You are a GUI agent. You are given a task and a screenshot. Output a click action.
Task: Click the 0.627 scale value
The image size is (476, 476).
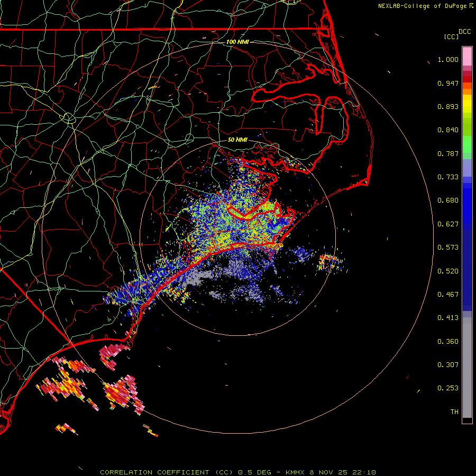[448, 224]
